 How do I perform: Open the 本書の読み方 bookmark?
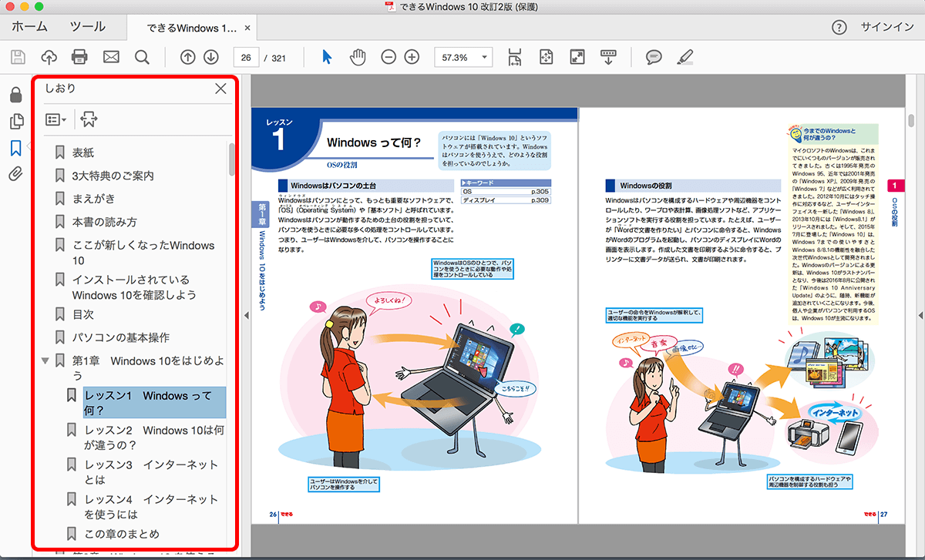[104, 222]
